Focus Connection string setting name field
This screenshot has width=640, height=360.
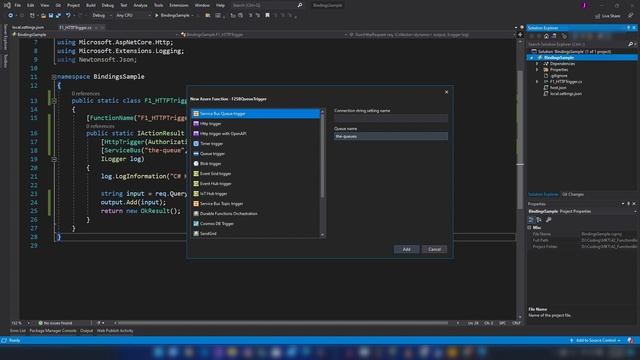(391, 118)
